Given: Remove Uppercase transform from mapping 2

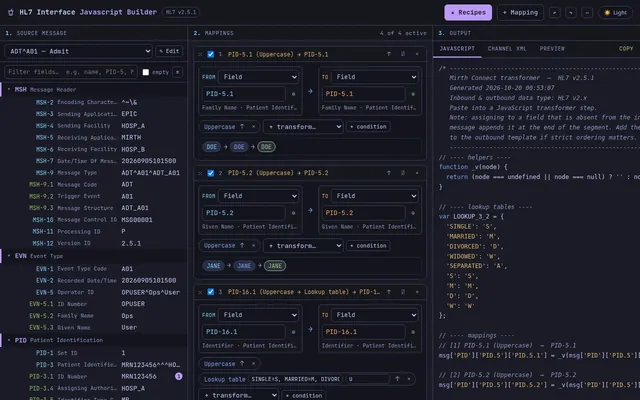Looking at the screenshot, I should click(253, 245).
